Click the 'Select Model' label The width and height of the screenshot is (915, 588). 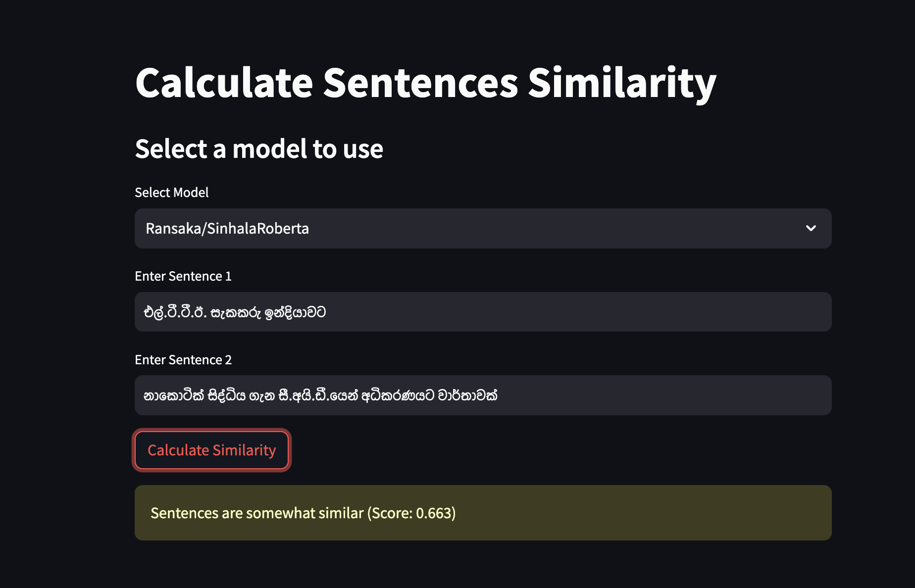tap(171, 192)
